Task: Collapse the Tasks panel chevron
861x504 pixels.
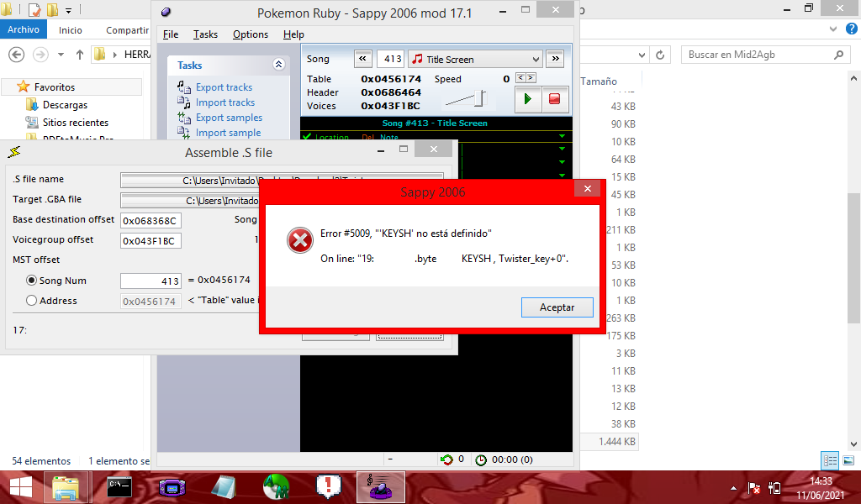Action: pos(278,65)
